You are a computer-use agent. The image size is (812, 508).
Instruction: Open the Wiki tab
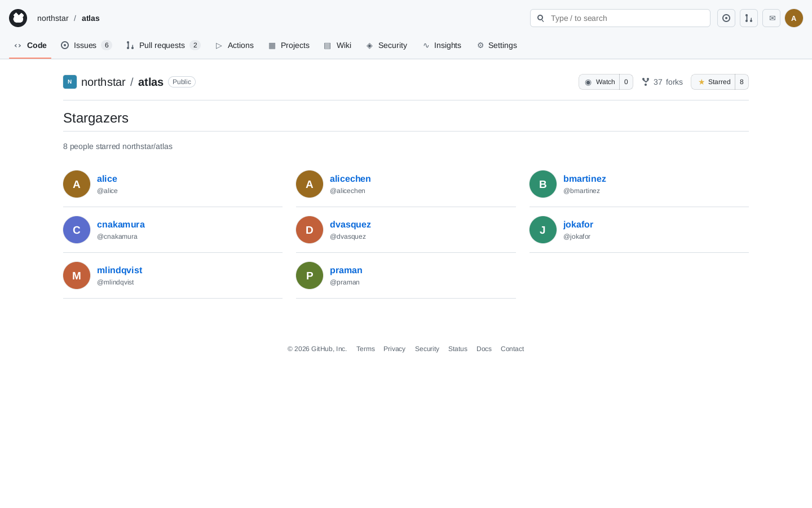click(x=337, y=45)
